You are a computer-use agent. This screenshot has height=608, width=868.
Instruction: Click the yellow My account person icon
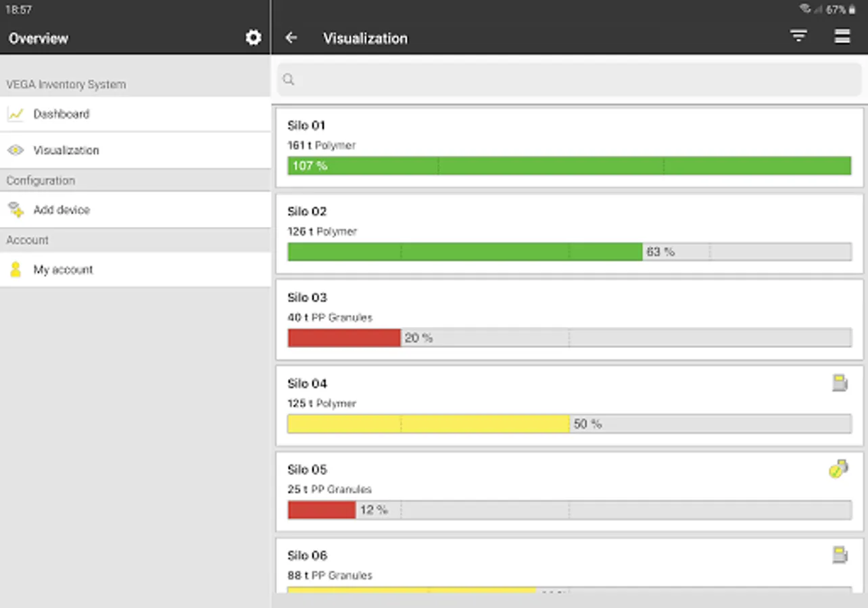point(16,270)
